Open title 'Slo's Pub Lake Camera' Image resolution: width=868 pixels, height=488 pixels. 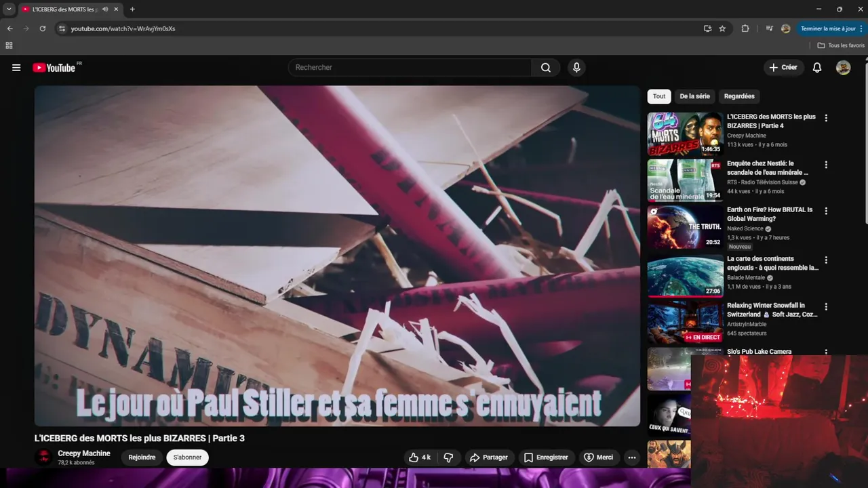[x=759, y=352]
